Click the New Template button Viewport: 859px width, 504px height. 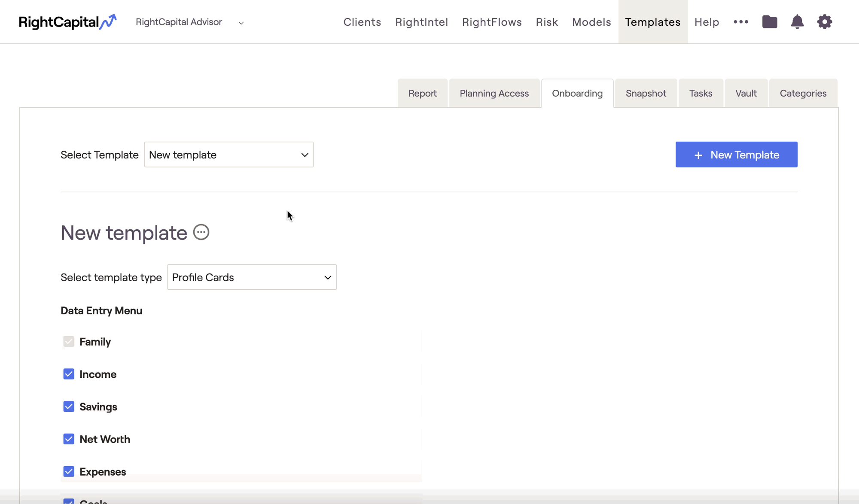(737, 155)
